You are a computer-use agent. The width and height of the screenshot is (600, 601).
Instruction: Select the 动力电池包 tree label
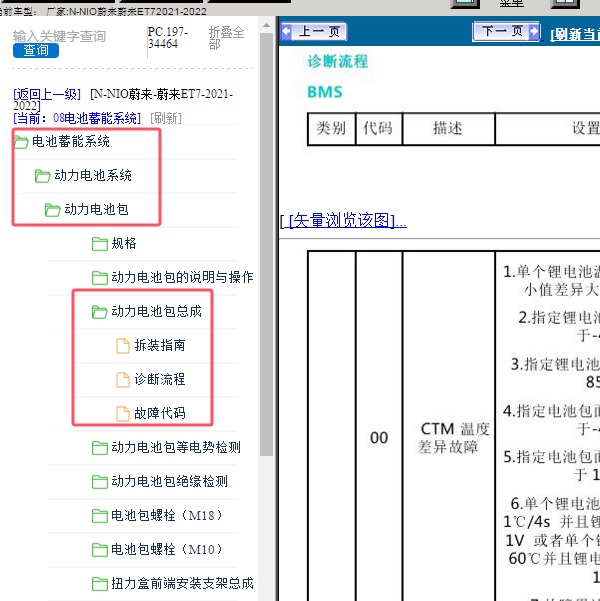point(96,209)
